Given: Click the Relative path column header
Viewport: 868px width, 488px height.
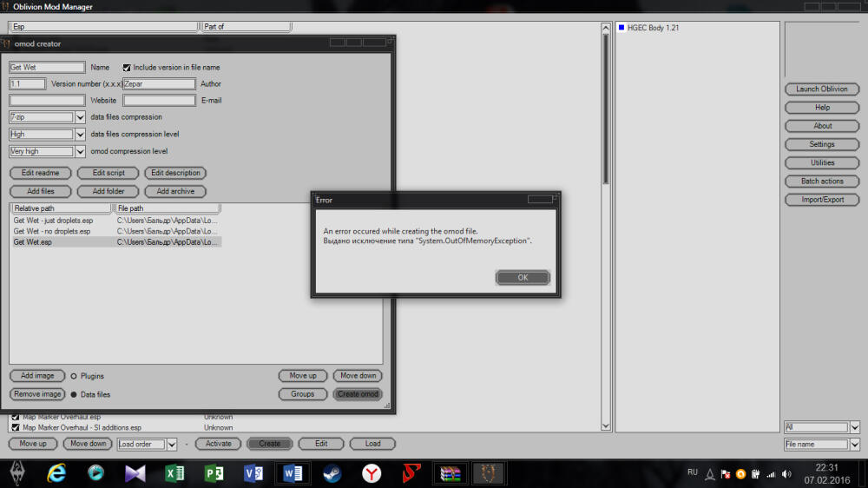Looking at the screenshot, I should click(x=62, y=208).
